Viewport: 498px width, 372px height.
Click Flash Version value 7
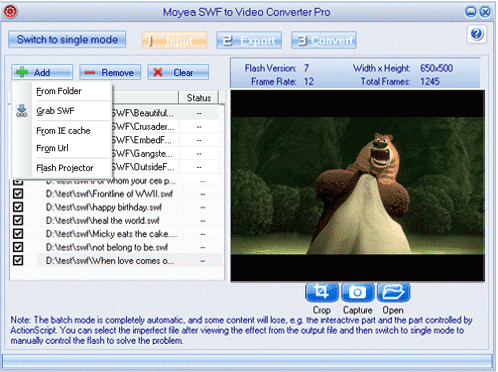[x=306, y=68]
